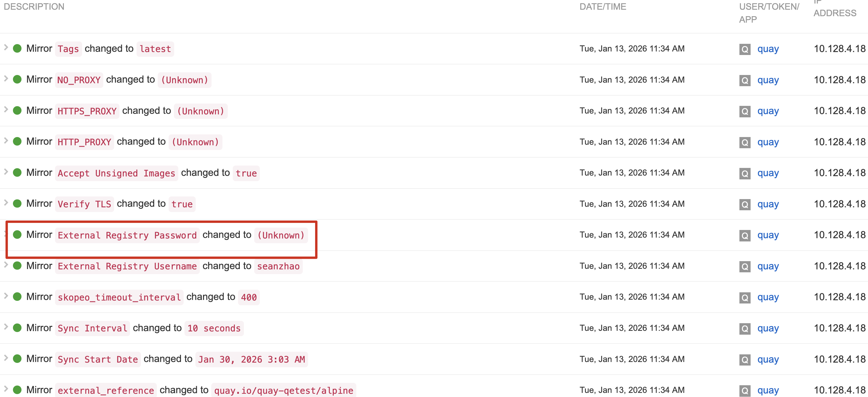Expand the Mirror Tags log entry
Image resolution: width=868 pixels, height=397 pixels.
(6, 47)
